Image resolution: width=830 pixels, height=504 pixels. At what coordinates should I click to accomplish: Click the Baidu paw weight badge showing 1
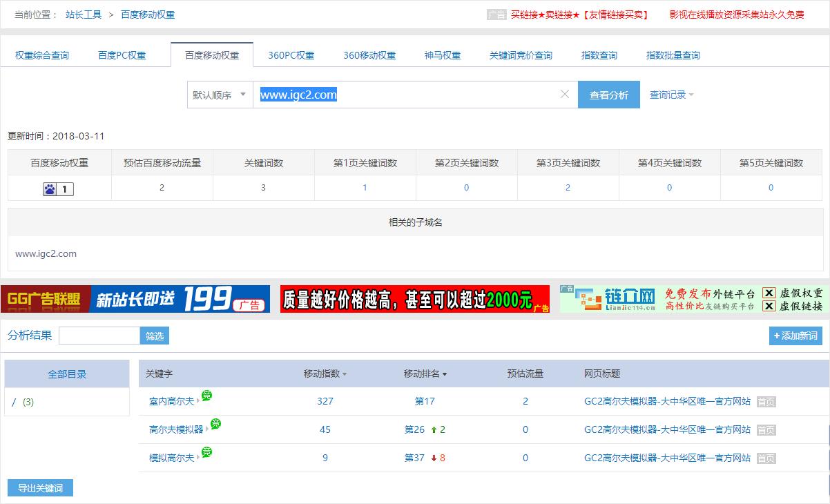point(57,189)
